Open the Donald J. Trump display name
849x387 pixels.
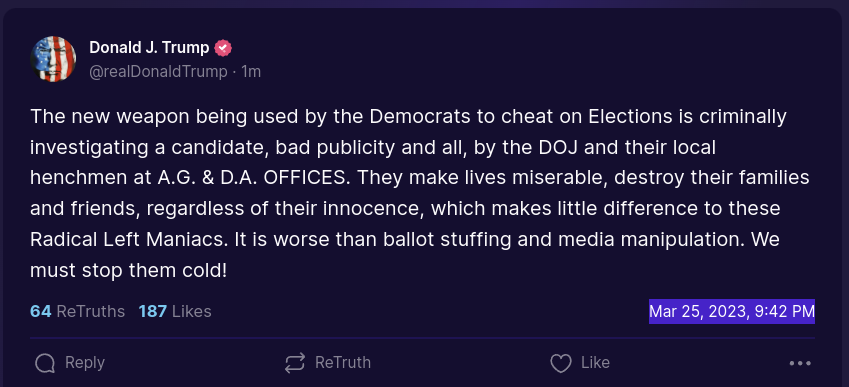click(149, 48)
